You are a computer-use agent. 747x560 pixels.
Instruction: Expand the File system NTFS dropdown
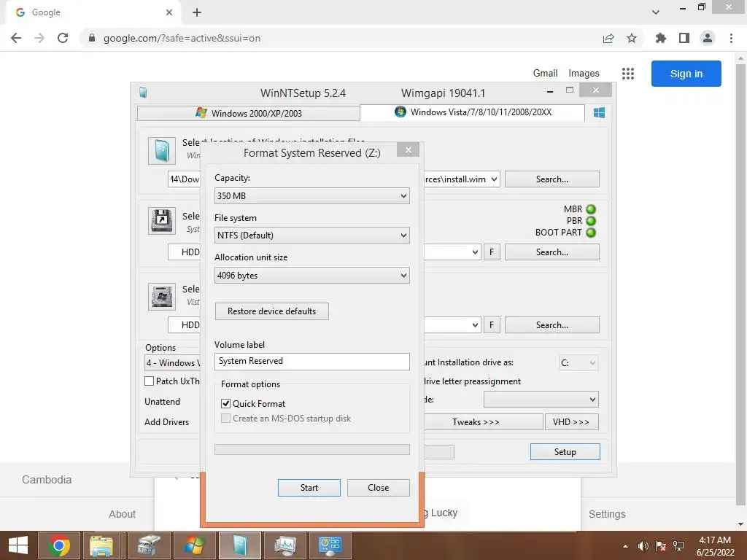pyautogui.click(x=311, y=236)
